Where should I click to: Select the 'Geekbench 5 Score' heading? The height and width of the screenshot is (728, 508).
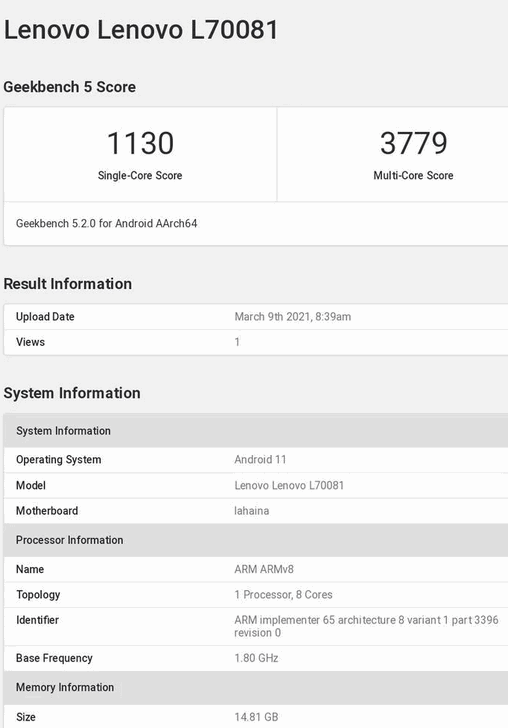coord(70,87)
